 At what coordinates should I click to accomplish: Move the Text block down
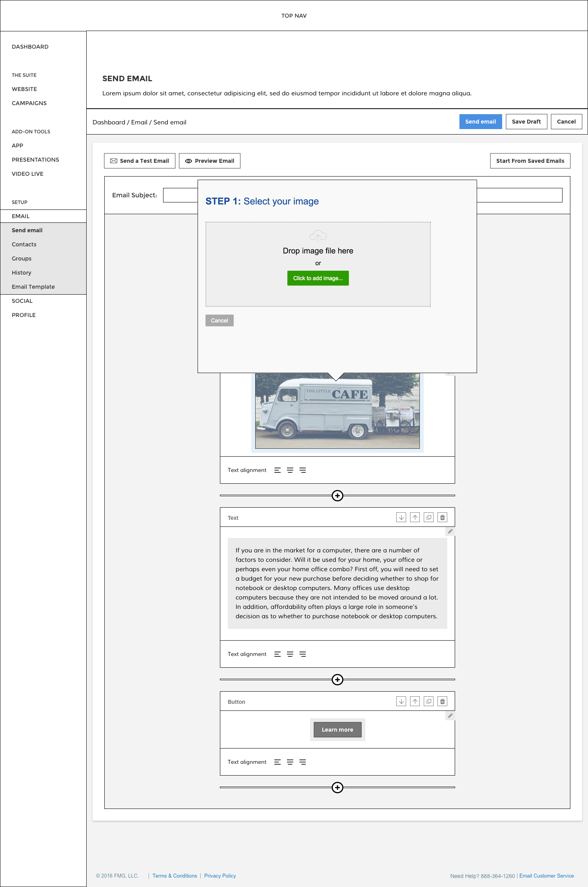pos(401,517)
